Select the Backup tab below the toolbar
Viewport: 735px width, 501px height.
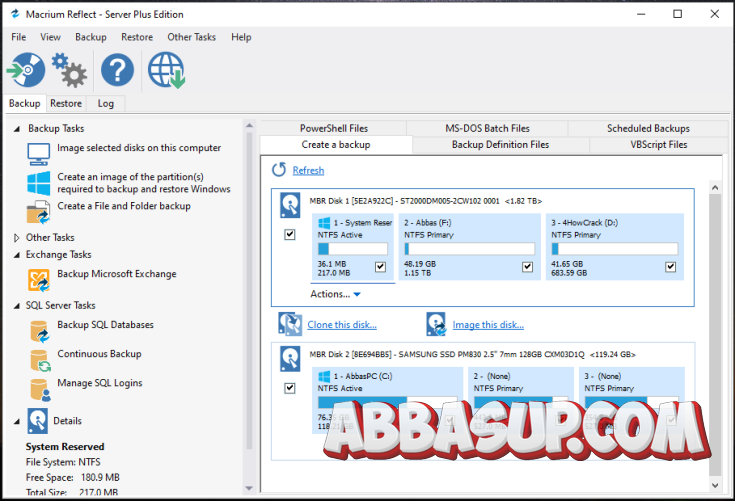pyautogui.click(x=24, y=104)
